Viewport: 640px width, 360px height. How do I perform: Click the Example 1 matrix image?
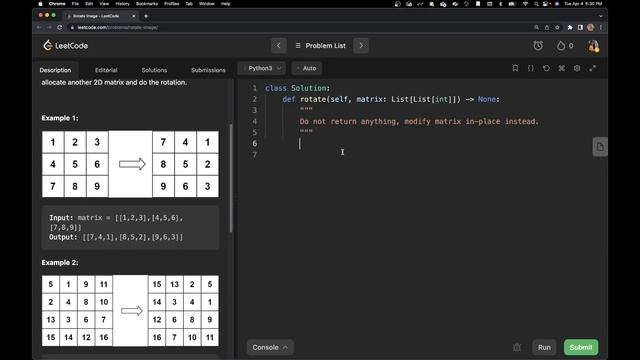click(130, 164)
